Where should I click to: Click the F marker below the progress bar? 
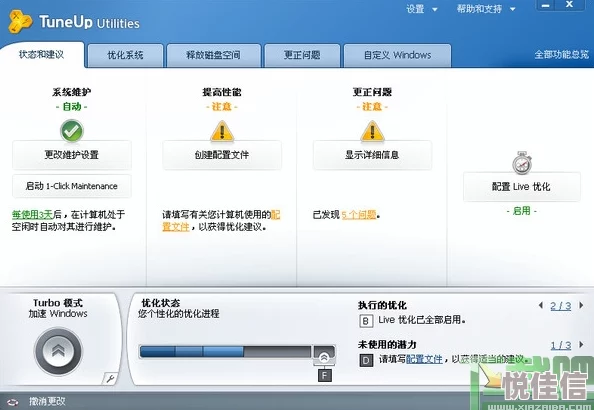pyautogui.click(x=325, y=375)
